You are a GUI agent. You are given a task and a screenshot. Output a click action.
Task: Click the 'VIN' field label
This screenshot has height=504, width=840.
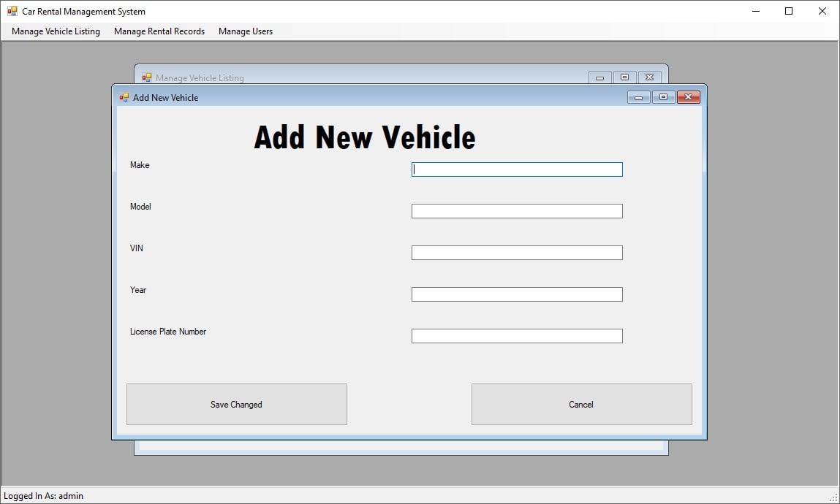(137, 248)
